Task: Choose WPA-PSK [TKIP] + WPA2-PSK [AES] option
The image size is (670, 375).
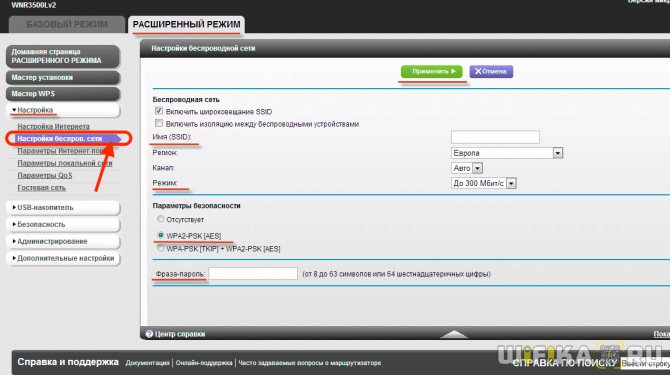Action: coord(161,248)
